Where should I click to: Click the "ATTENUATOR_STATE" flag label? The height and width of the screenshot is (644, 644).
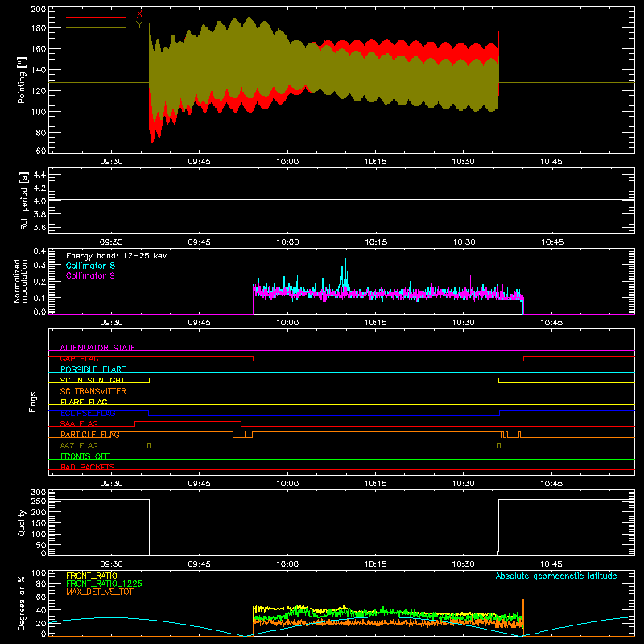point(97,348)
